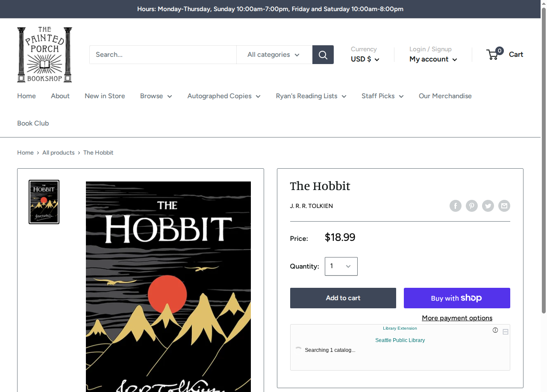Collapse the Library Extension panel
Viewport: 547px width, 392px height.
click(506, 332)
